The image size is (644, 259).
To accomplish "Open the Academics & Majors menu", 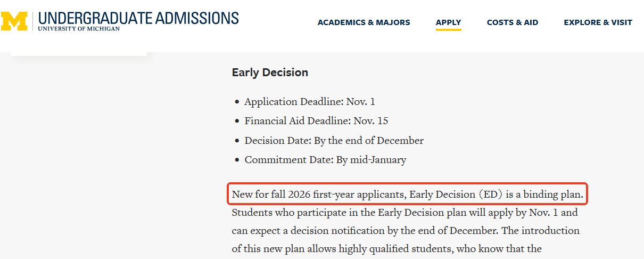I will click(x=364, y=22).
